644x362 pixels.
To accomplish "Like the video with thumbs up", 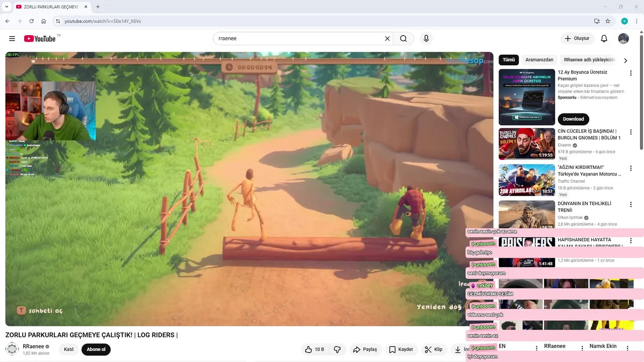I will 315,349.
